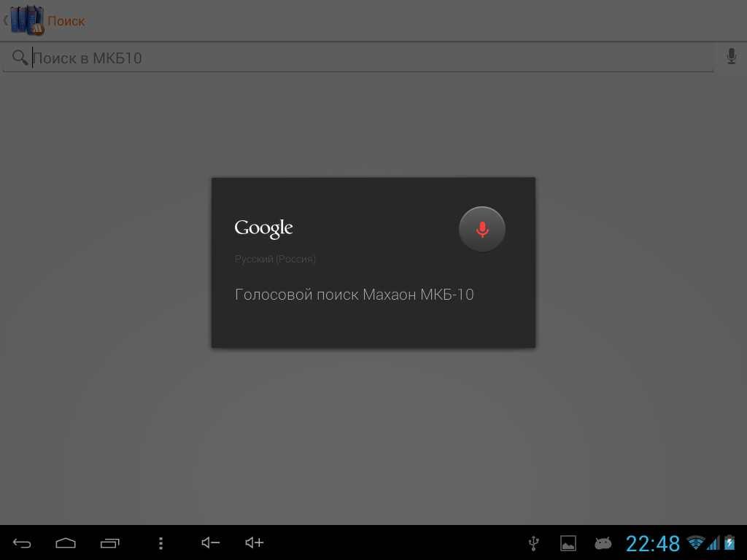Tap the USB connection status icon
Image resolution: width=747 pixels, height=560 pixels.
point(534,542)
